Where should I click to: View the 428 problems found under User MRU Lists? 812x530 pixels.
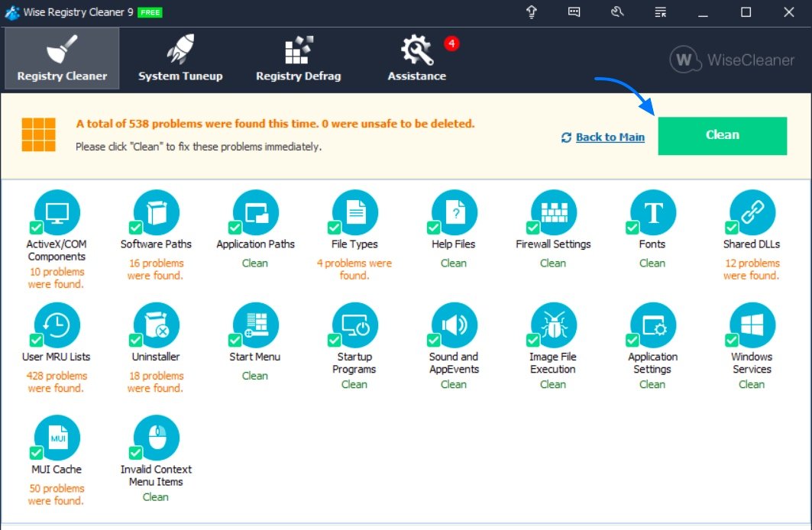pos(57,382)
